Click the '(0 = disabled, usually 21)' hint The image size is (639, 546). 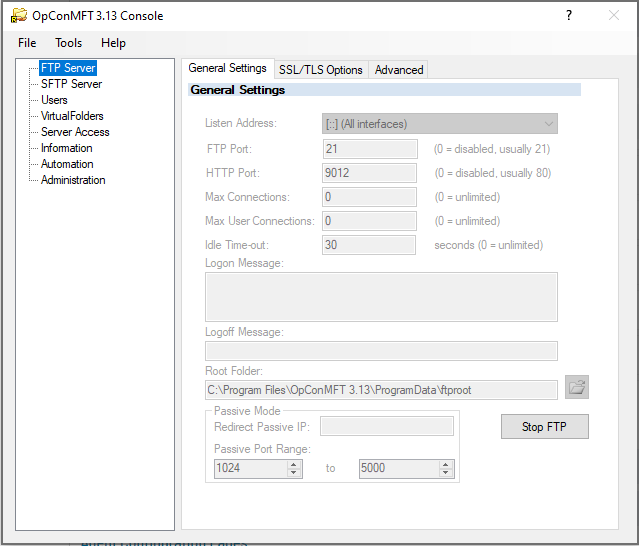(x=492, y=149)
